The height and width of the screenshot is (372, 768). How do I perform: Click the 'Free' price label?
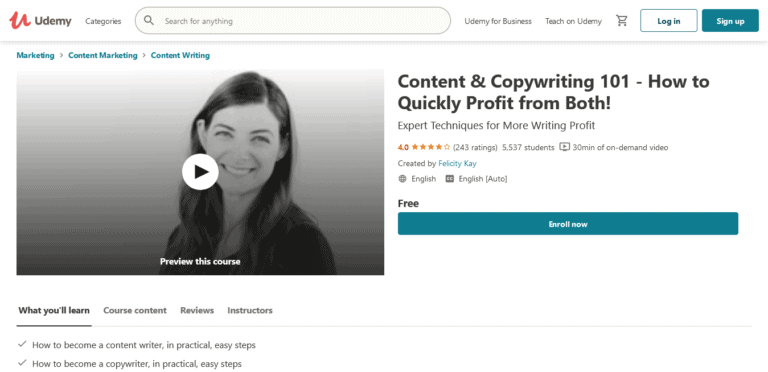click(408, 203)
